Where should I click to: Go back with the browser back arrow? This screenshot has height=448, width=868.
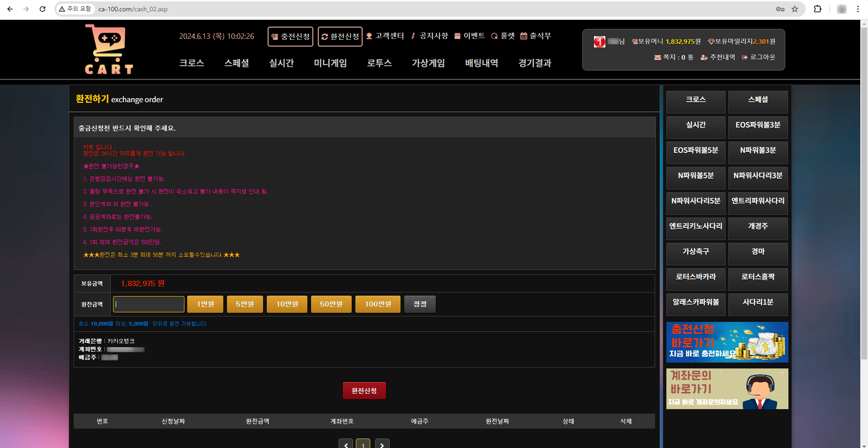click(10, 9)
